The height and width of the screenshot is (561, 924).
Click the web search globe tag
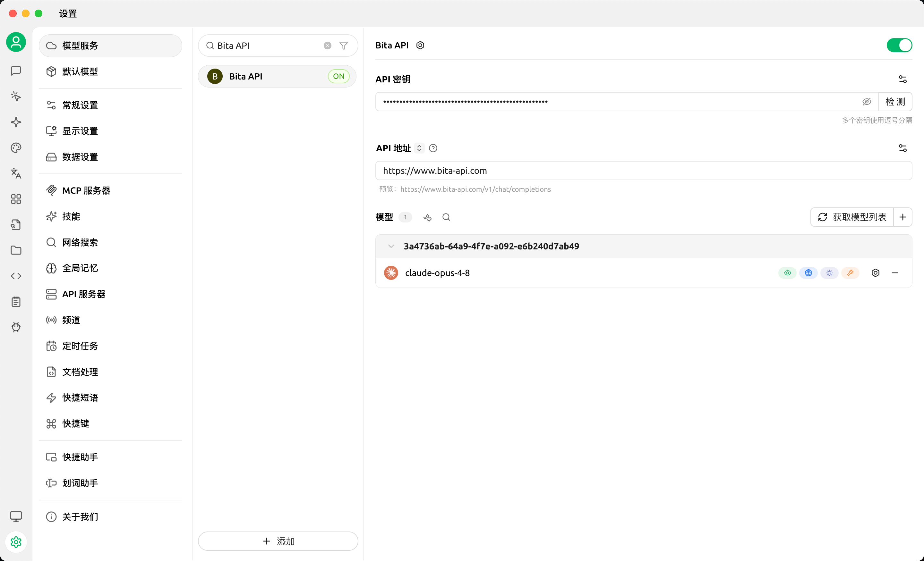(x=808, y=273)
